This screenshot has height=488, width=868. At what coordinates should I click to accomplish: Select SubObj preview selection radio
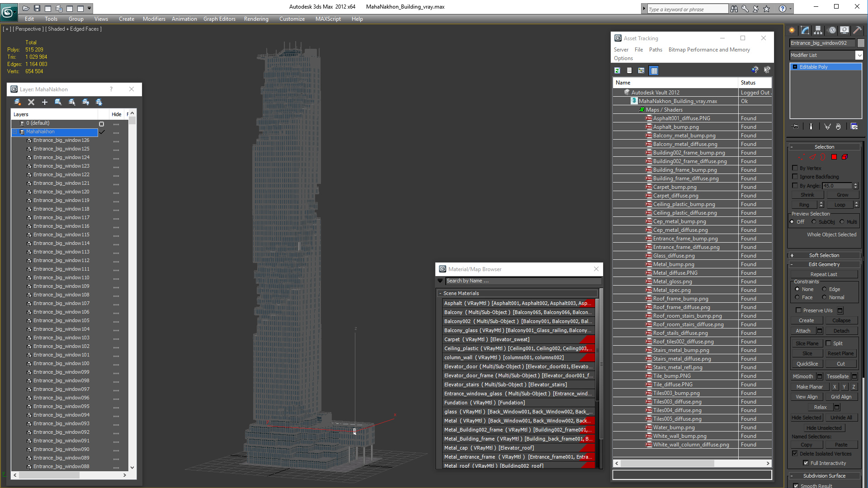(x=814, y=222)
